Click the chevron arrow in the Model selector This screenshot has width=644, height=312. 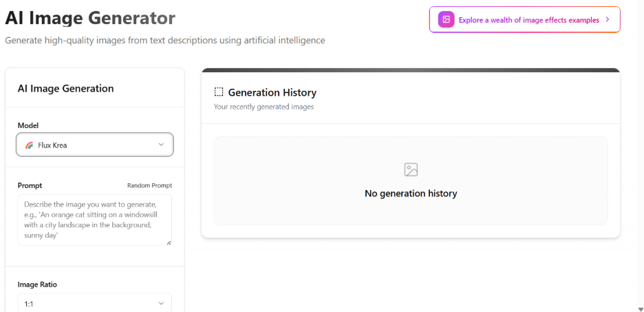(161, 145)
